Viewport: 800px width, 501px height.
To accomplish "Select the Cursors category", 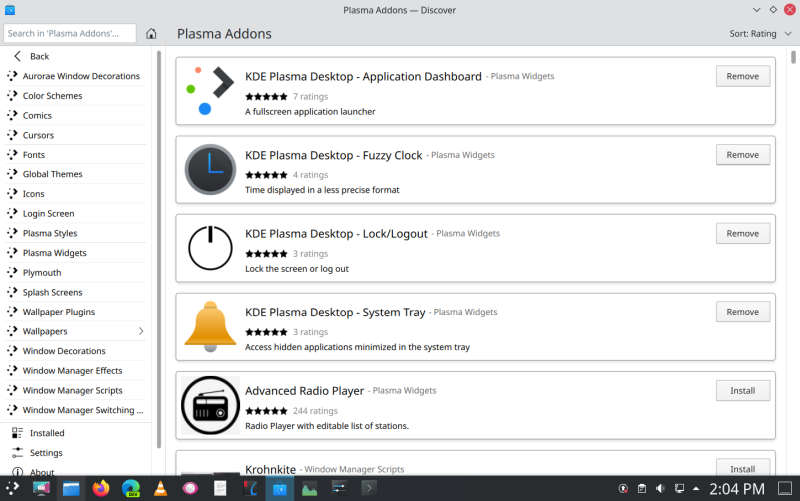I will click(x=76, y=135).
